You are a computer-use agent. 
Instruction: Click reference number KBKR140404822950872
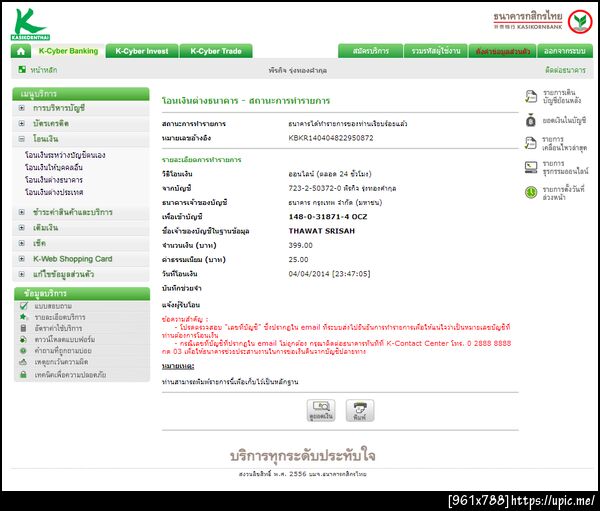coord(331,138)
